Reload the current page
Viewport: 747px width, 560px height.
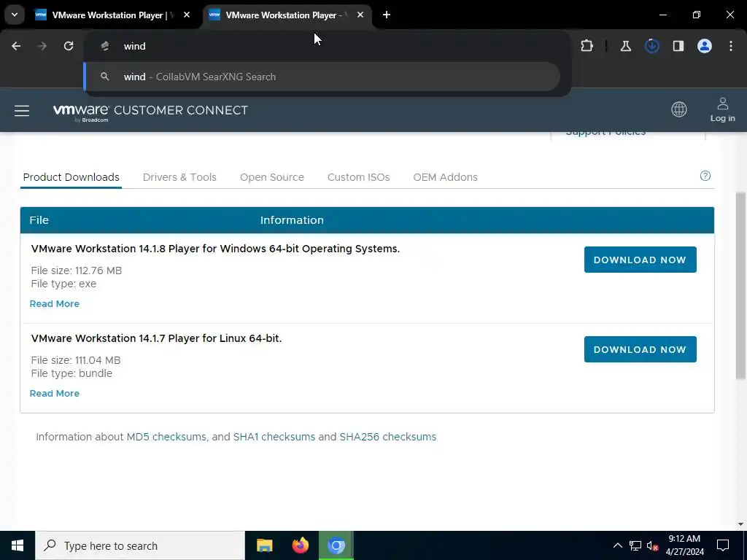(69, 46)
